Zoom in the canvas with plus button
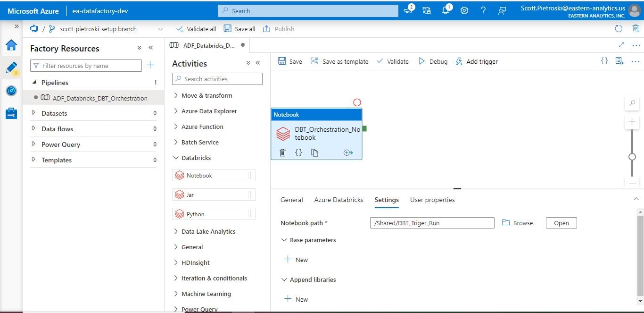 632,122
